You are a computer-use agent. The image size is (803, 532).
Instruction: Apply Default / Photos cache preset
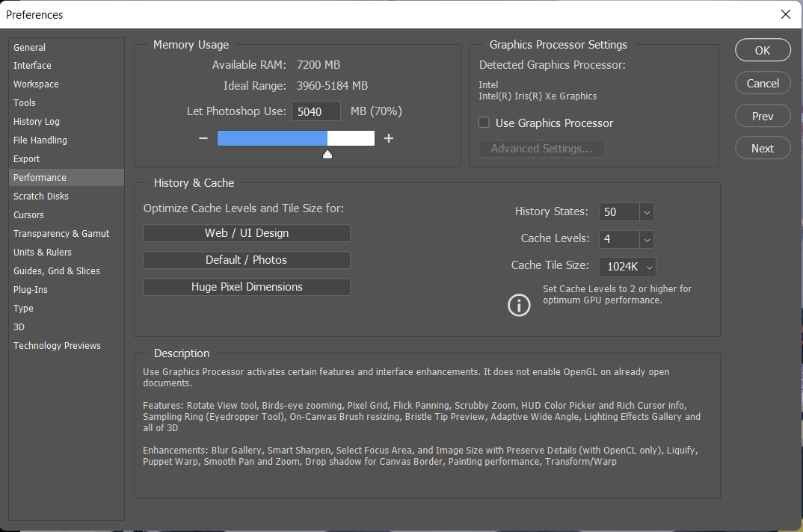[x=246, y=259]
